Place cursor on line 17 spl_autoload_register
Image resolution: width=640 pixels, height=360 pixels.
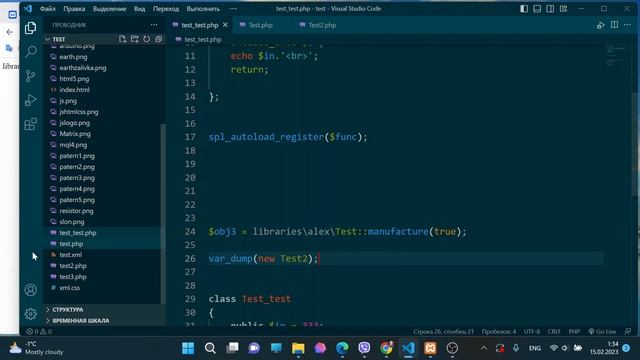tap(288, 137)
